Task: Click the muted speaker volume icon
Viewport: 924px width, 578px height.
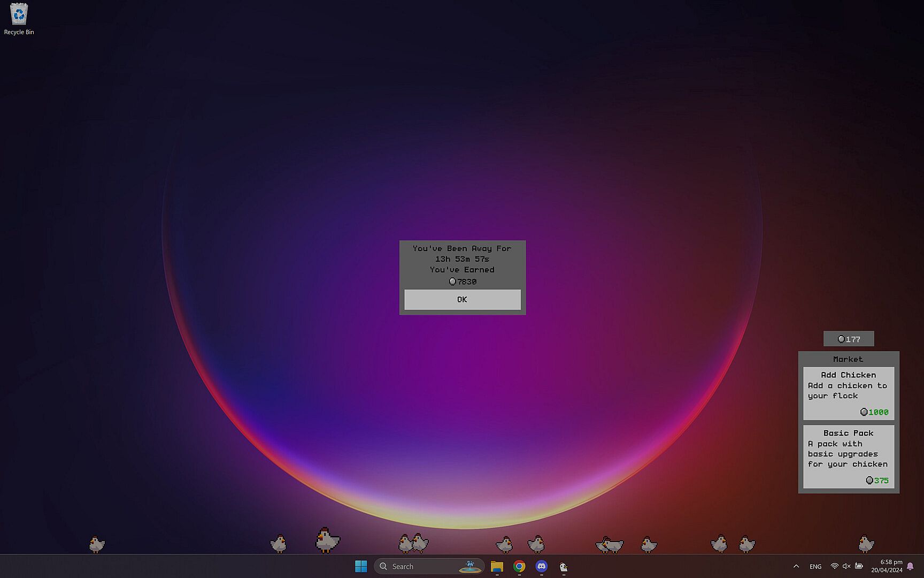Action: (x=846, y=566)
